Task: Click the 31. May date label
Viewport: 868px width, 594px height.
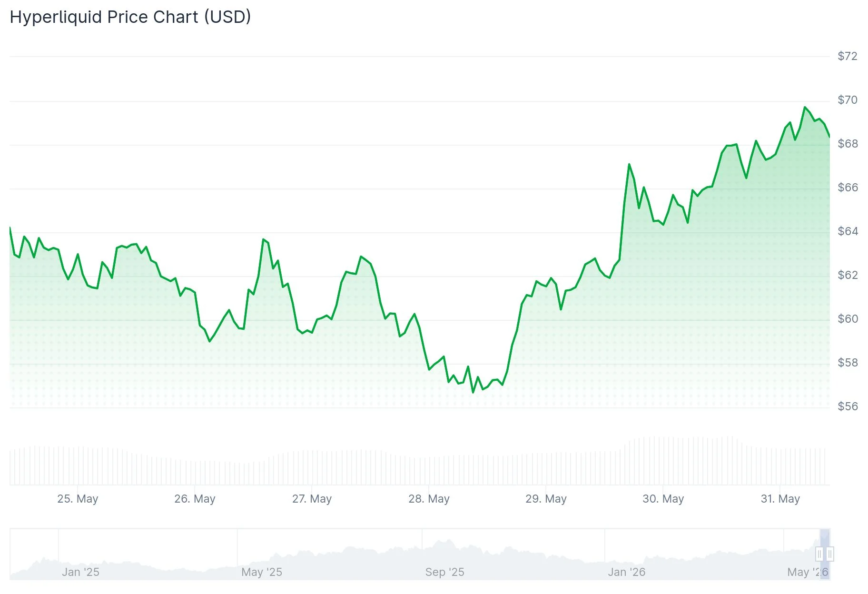Action: pos(780,499)
